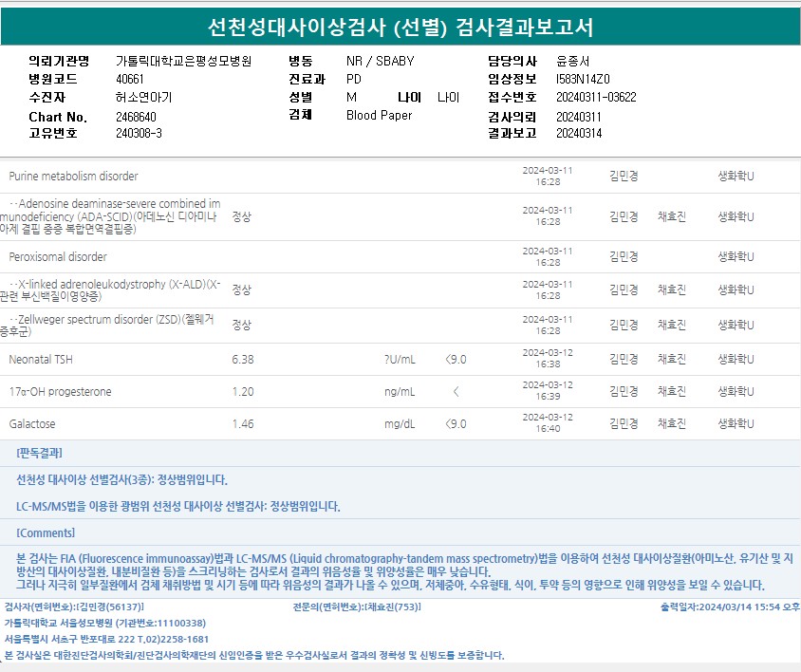Image resolution: width=801 pixels, height=672 pixels.
Task: Click the specimen value Blood Paper
Action: [379, 115]
